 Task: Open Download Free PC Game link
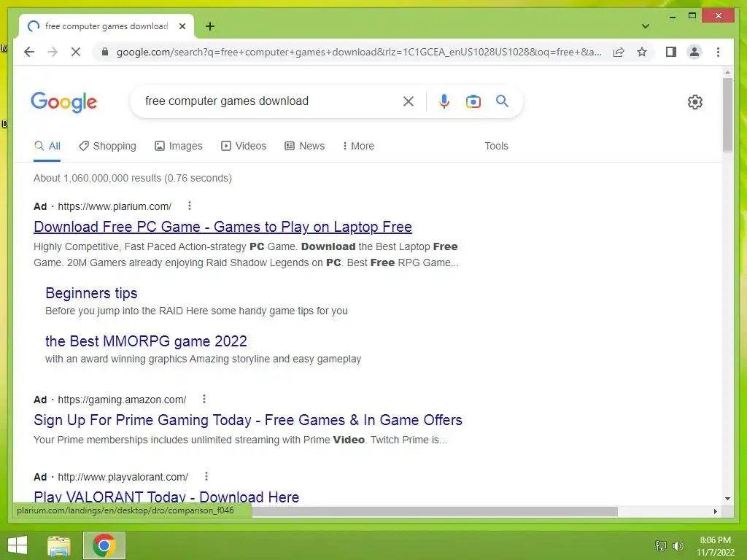click(x=222, y=227)
